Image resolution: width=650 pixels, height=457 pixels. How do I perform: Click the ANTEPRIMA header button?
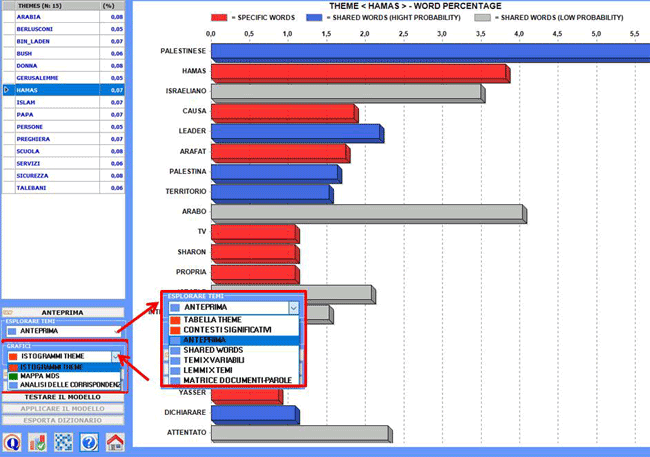63,313
